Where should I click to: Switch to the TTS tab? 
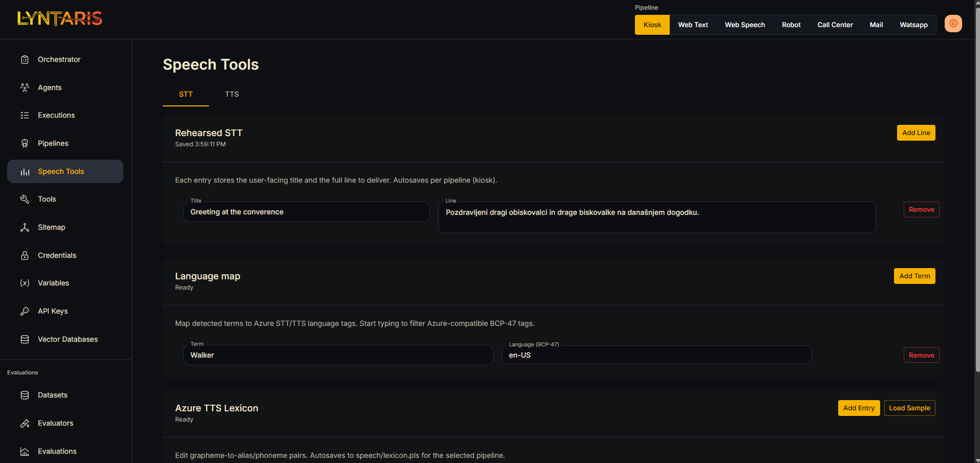[231, 94]
